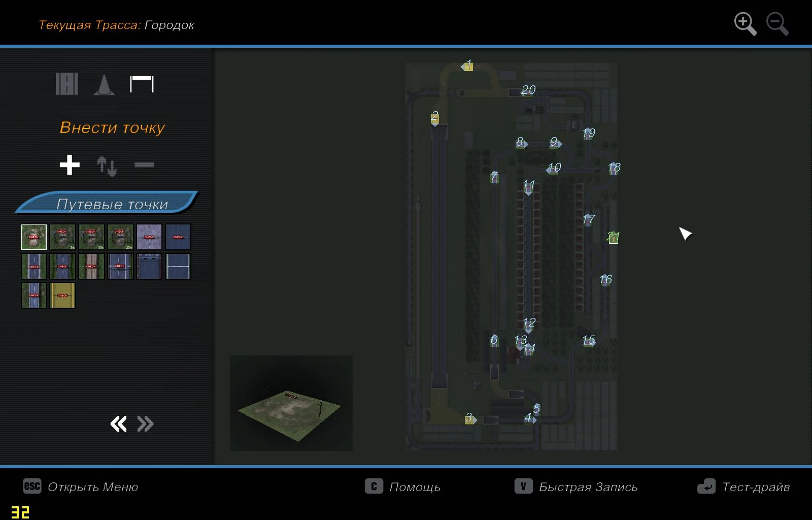Click waypoint marker 21 on the track map

point(613,238)
